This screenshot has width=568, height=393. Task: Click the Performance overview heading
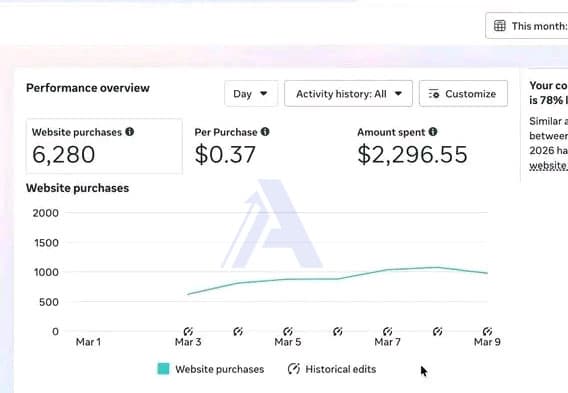click(x=88, y=88)
